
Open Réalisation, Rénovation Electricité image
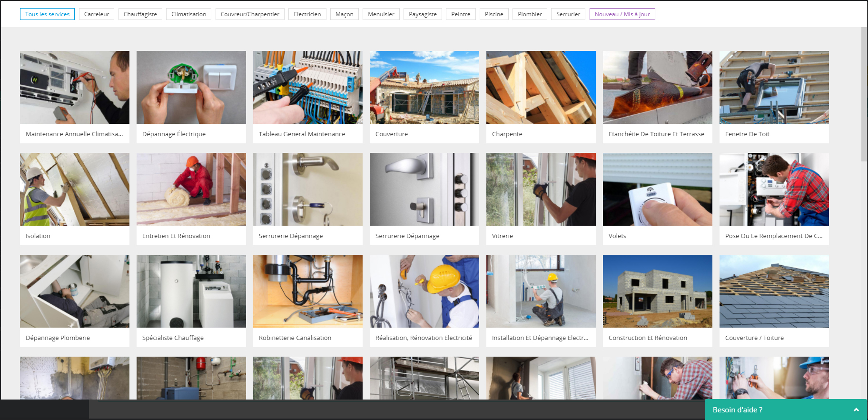(424, 291)
